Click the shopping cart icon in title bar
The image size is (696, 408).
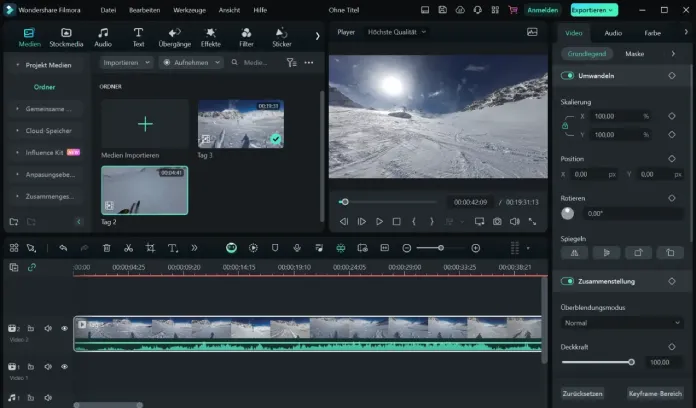513,10
